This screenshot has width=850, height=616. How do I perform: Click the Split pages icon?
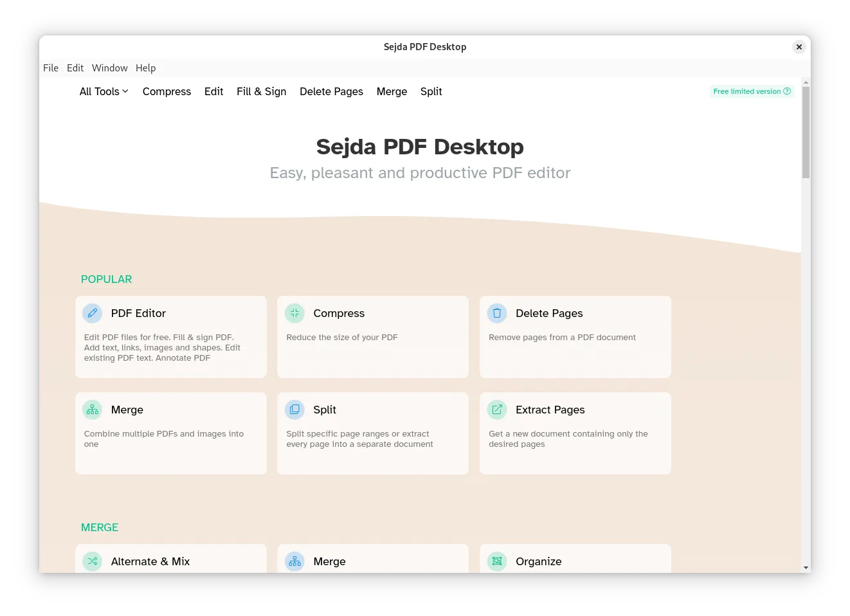(x=294, y=410)
